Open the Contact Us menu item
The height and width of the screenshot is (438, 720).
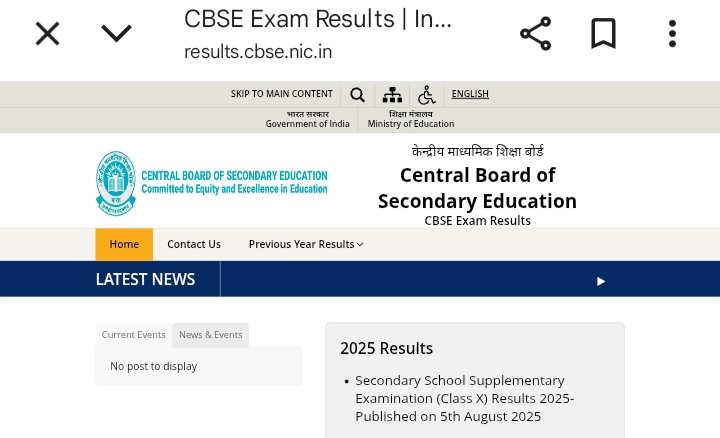194,244
